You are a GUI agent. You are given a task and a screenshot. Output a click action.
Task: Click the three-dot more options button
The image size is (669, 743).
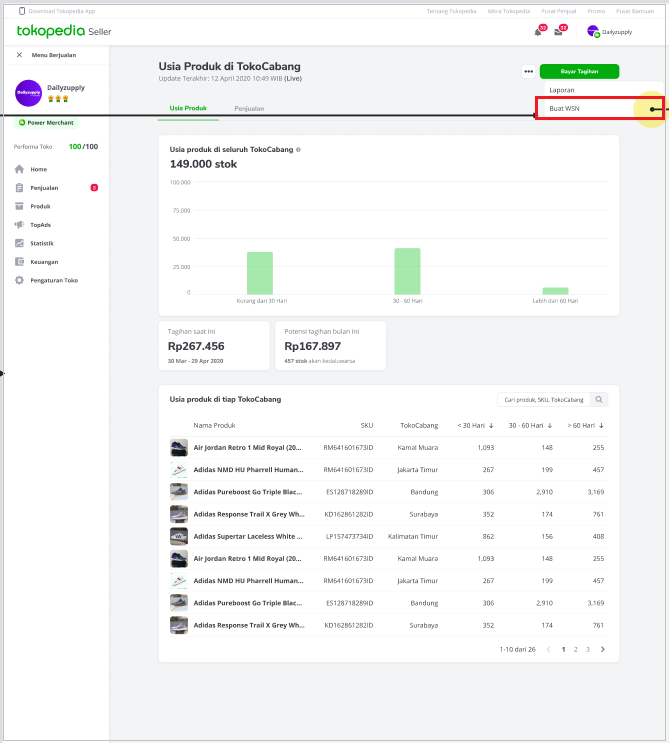[528, 72]
